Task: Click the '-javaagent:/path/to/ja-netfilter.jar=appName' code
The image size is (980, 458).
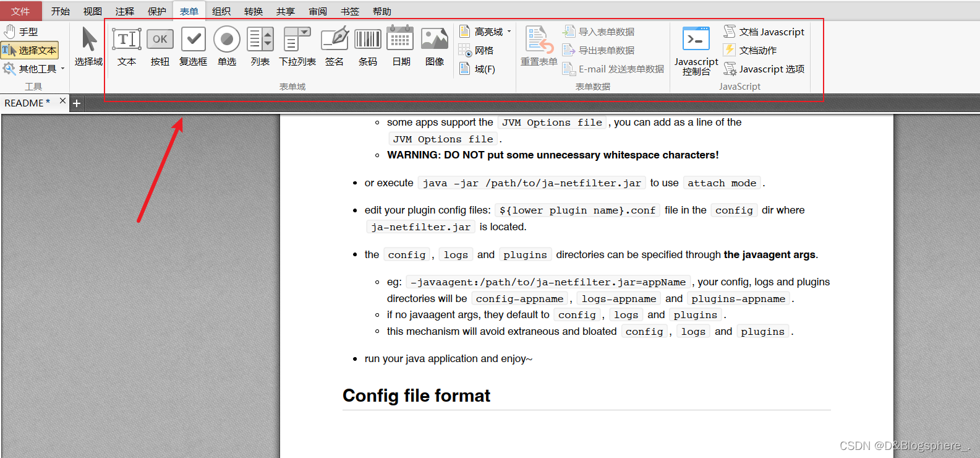Action: (x=548, y=282)
